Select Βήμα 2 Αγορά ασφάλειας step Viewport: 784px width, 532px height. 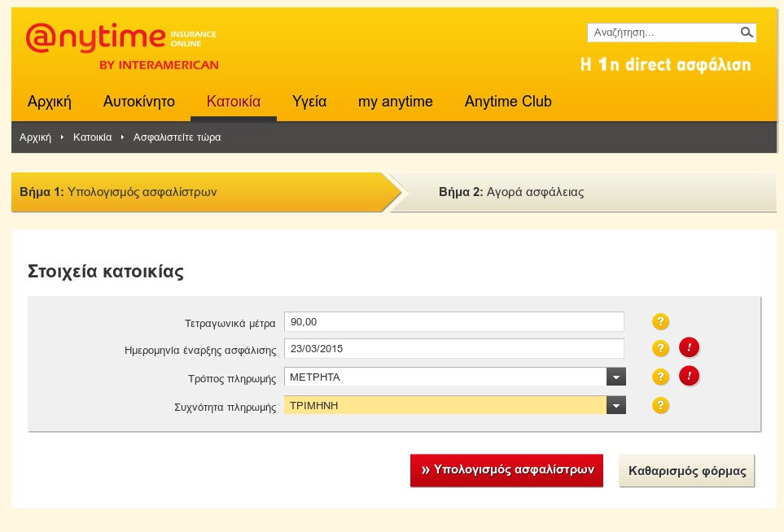pyautogui.click(x=511, y=193)
